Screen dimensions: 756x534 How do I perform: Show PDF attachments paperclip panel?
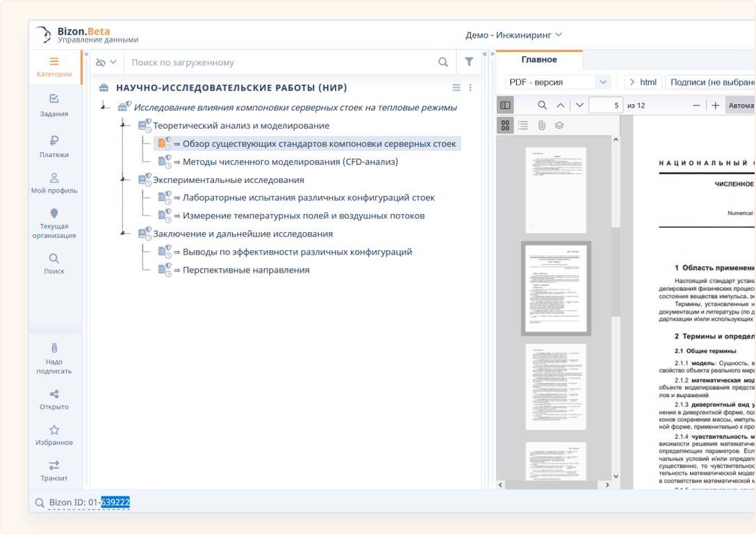pos(541,125)
